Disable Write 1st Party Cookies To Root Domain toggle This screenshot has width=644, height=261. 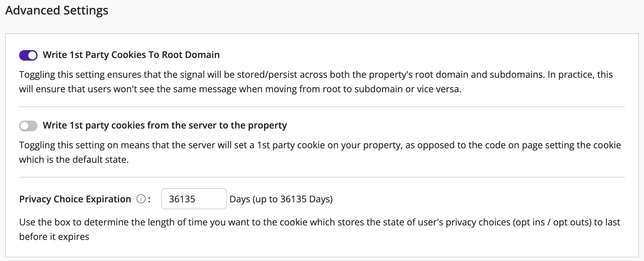tap(28, 55)
